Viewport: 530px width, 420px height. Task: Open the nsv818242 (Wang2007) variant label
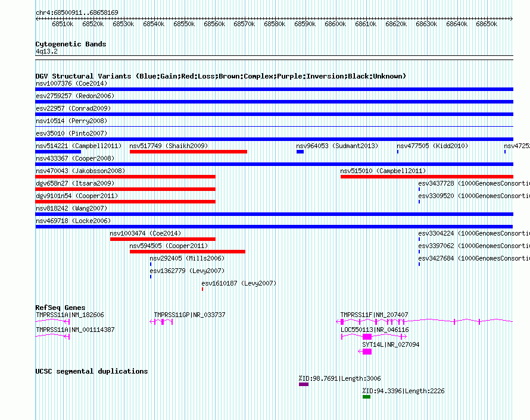(x=71, y=208)
